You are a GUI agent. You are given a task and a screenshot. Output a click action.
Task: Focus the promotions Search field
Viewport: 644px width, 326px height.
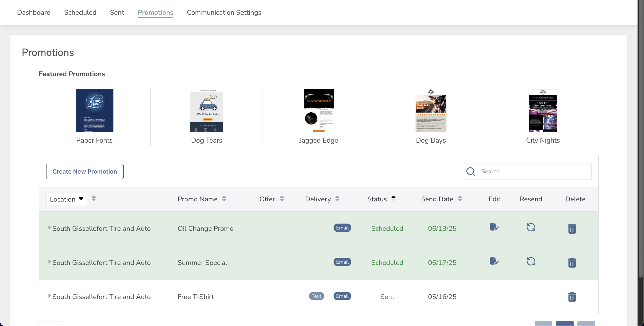click(528, 171)
